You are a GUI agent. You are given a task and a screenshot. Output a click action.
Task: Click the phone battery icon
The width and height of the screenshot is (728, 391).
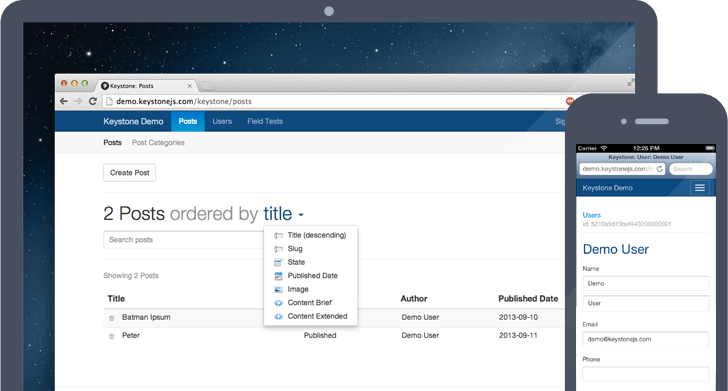pyautogui.click(x=709, y=148)
